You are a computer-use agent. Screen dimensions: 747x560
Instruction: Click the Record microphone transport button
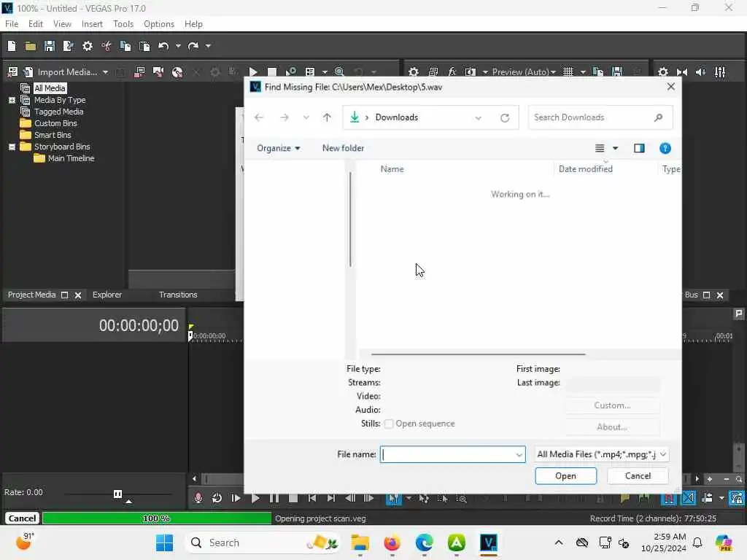point(198,498)
